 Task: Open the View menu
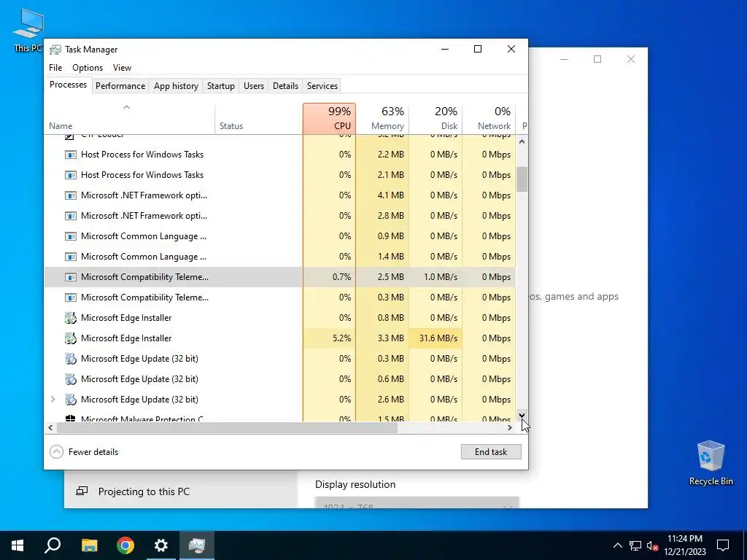click(122, 68)
